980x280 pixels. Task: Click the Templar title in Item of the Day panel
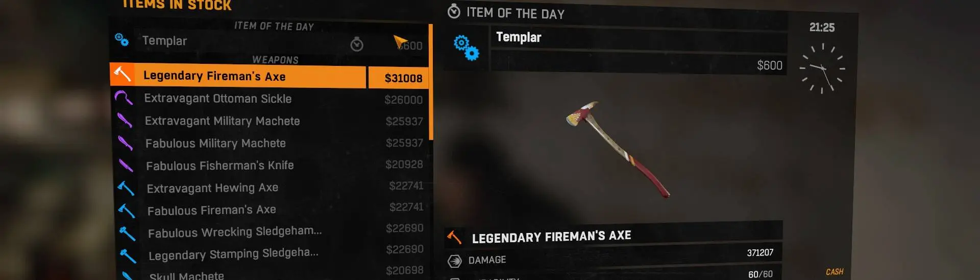pyautogui.click(x=519, y=37)
